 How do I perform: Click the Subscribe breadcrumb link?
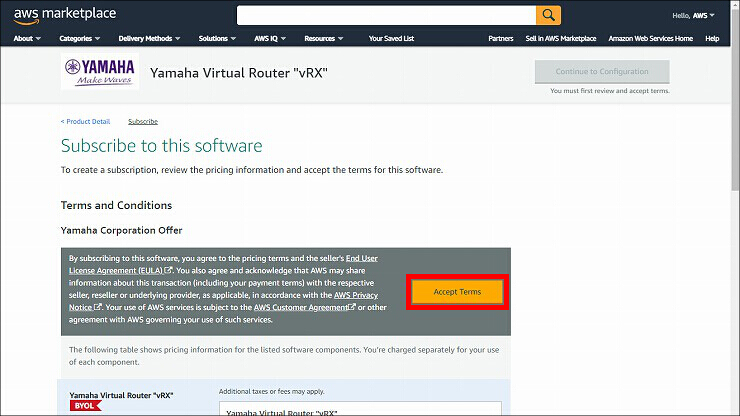pyautogui.click(x=143, y=121)
